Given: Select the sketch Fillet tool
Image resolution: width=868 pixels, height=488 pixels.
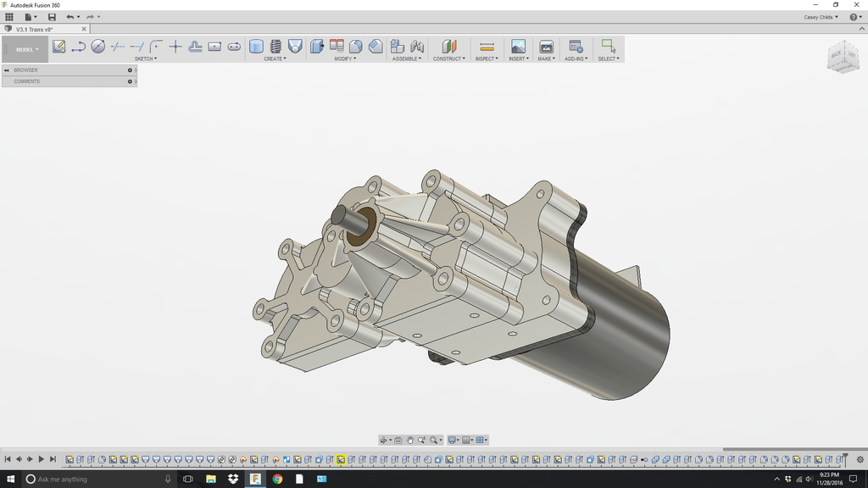Looking at the screenshot, I should (156, 47).
